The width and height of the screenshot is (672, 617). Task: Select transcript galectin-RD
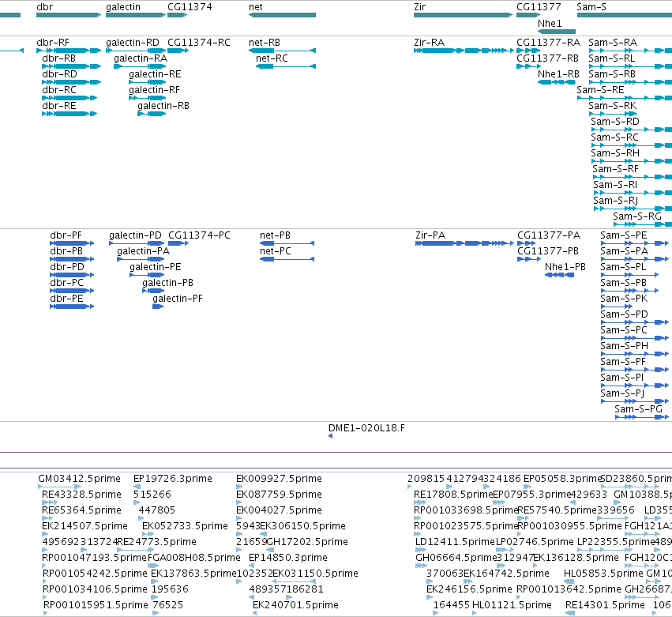click(x=136, y=51)
